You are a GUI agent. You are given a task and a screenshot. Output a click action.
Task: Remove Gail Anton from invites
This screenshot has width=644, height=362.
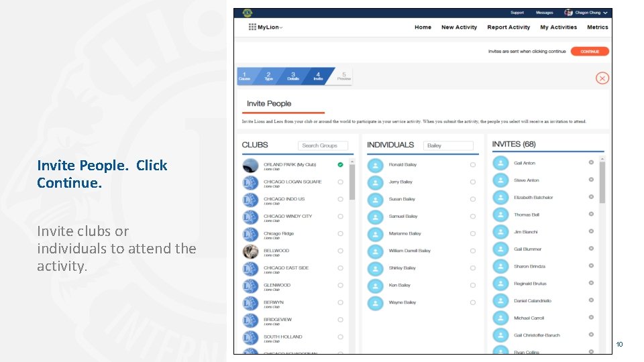(x=591, y=162)
